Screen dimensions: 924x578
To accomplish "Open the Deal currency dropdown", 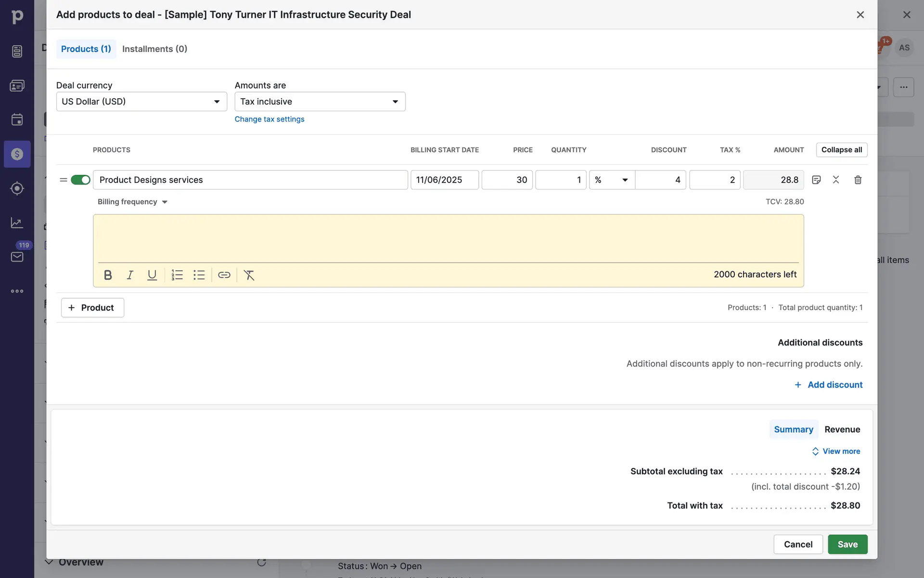I will tap(141, 102).
